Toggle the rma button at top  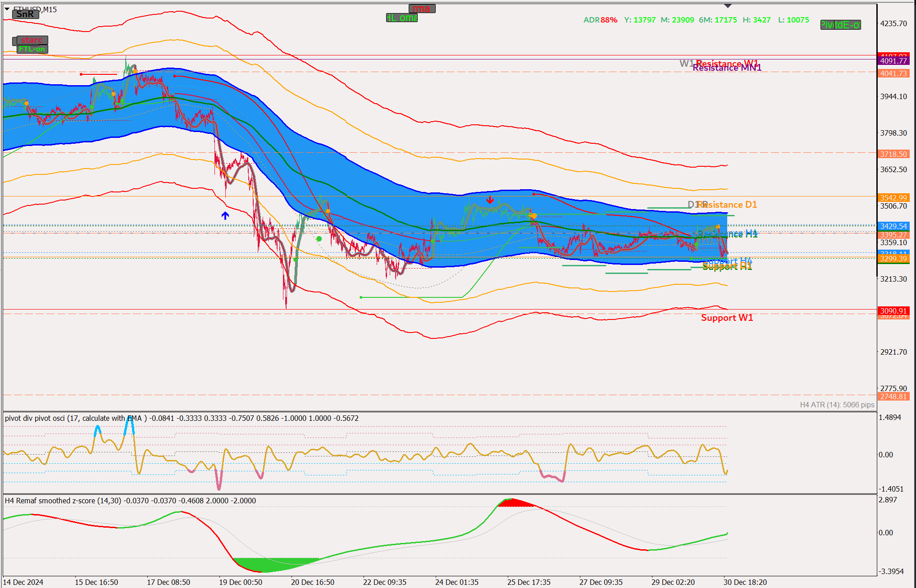(x=421, y=9)
